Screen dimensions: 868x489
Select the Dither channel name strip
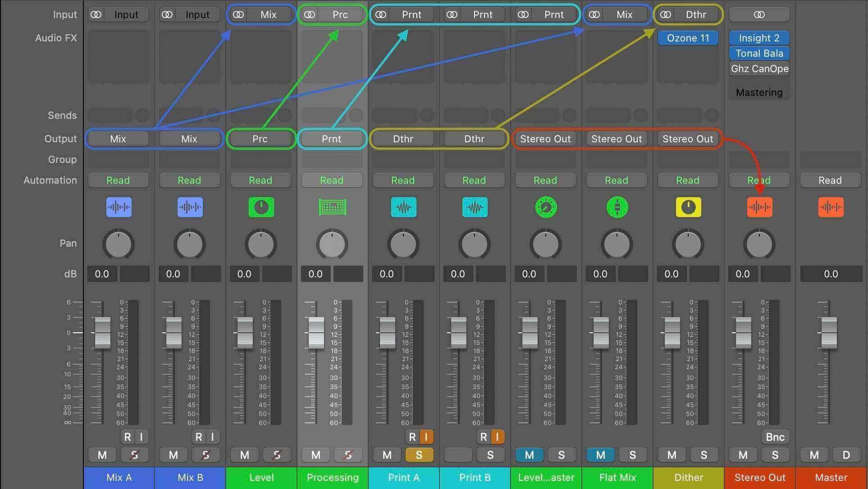tap(689, 478)
